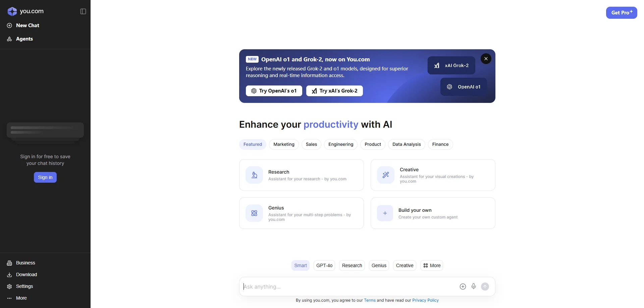
Task: Open the Download menu item
Action: (26, 275)
